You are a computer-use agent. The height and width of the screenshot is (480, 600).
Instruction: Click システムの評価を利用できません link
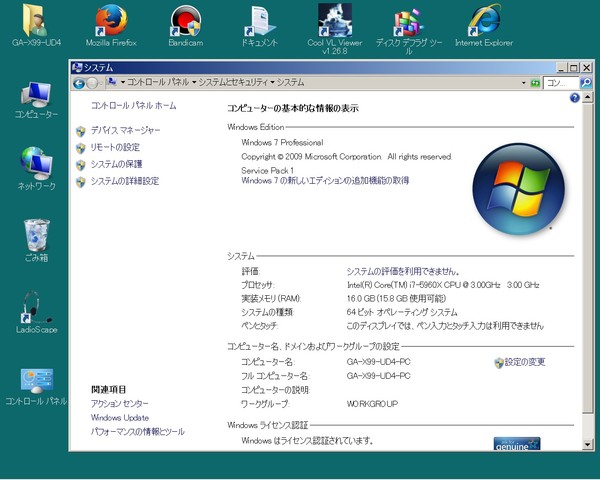pyautogui.click(x=403, y=271)
